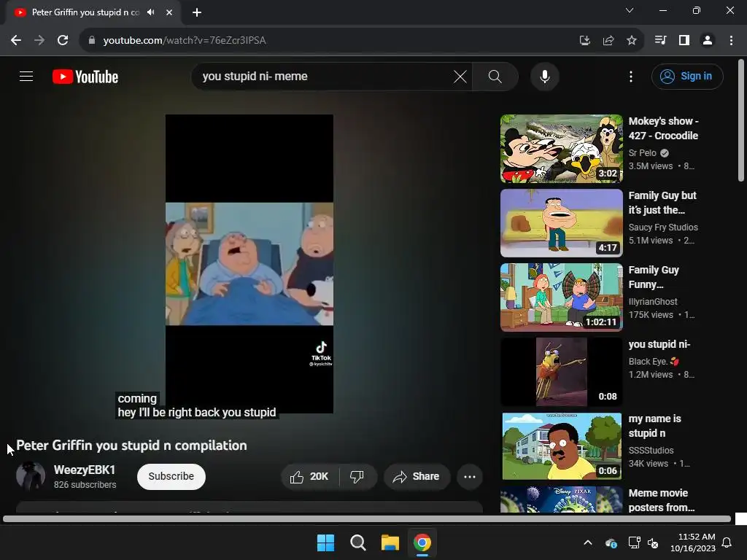Click the video title text
747x560 pixels.
(x=131, y=446)
